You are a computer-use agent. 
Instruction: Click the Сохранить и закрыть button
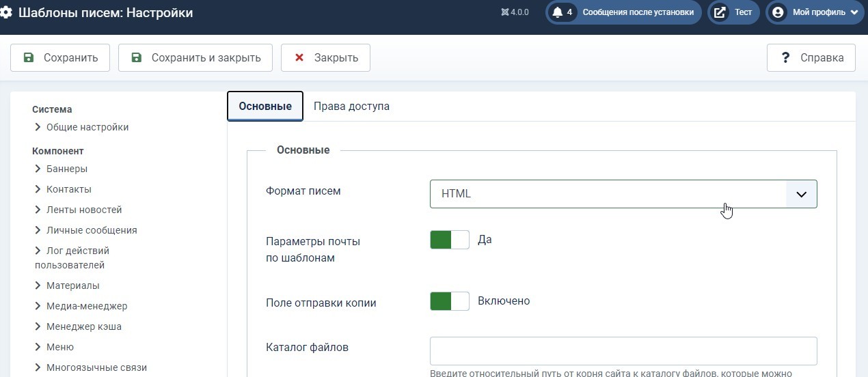click(x=195, y=58)
